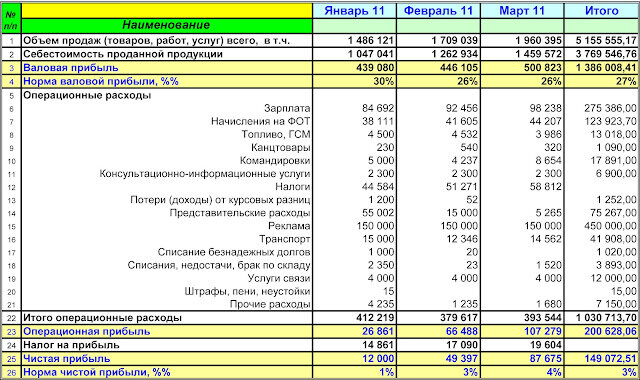This screenshot has height=380, width=640.
Task: Click March business trips value 8 654
Action: 549,160
